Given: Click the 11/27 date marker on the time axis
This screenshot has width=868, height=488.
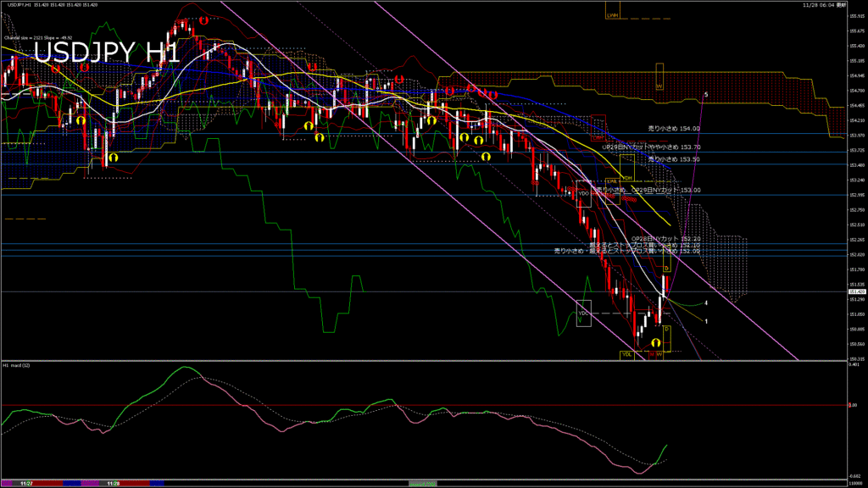Looking at the screenshot, I should 26,484.
